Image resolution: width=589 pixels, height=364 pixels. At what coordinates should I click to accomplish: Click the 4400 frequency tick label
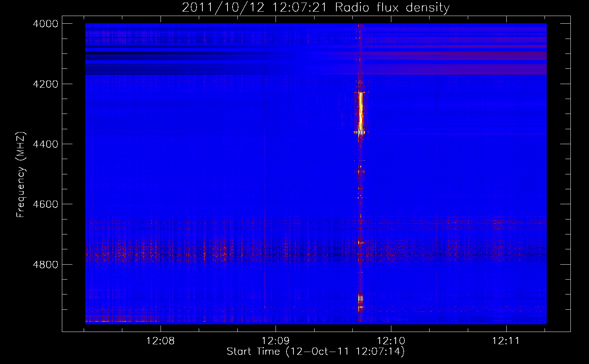(x=46, y=144)
